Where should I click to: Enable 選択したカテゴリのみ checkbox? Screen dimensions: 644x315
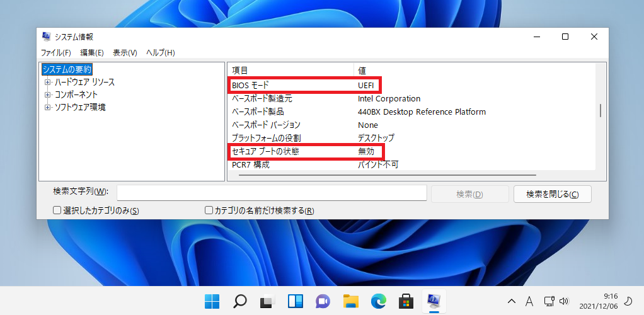tap(57, 210)
